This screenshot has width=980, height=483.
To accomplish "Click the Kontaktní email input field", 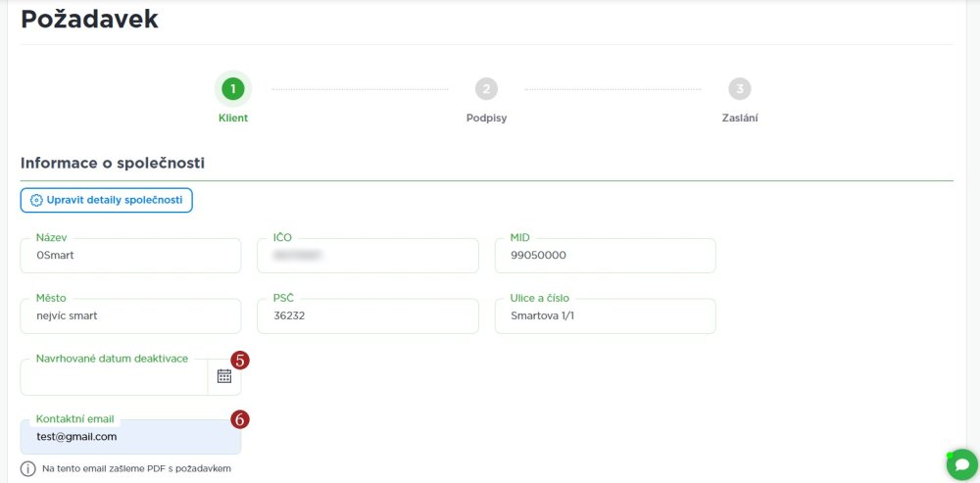I will coord(130,437).
